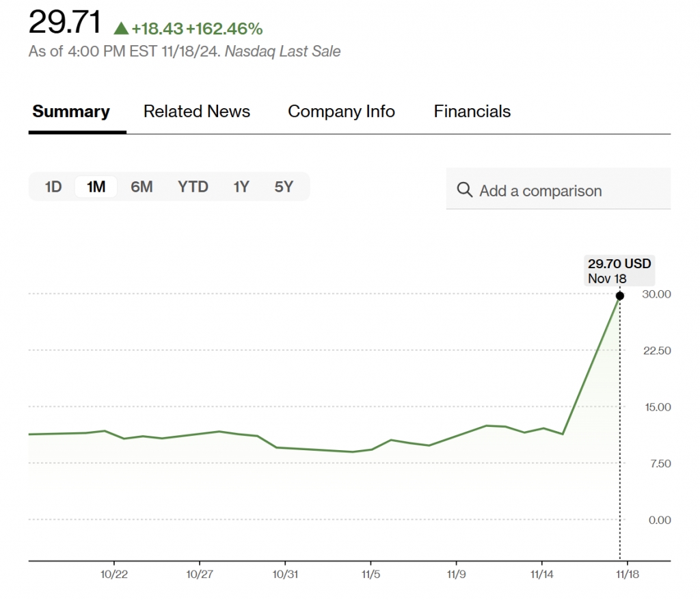Switch chart to YTD range
The width and height of the screenshot is (700, 600).
click(193, 187)
